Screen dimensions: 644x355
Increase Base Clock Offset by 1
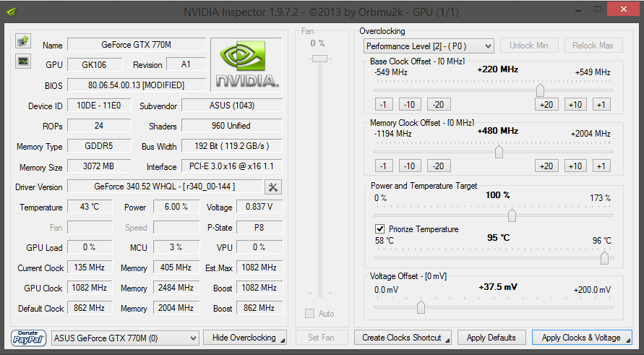pos(601,105)
